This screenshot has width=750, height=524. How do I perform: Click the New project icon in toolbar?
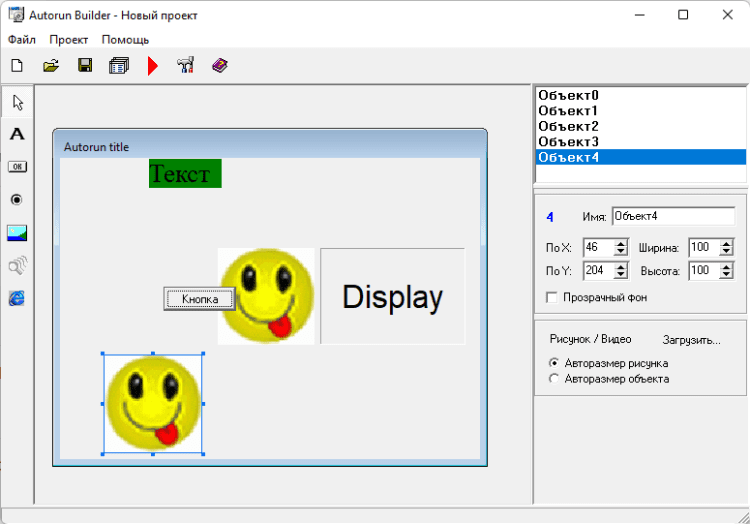click(16, 66)
